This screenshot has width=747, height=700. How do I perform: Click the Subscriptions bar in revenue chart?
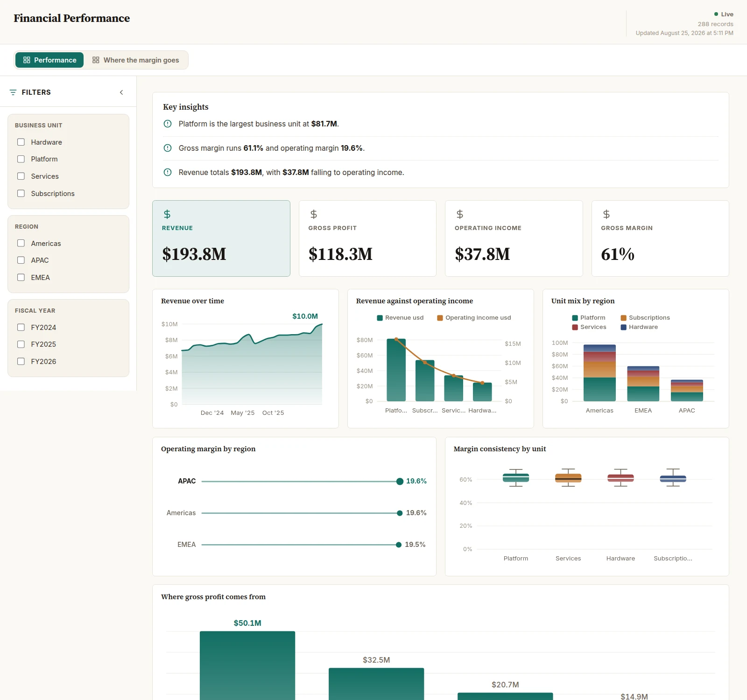click(x=425, y=381)
